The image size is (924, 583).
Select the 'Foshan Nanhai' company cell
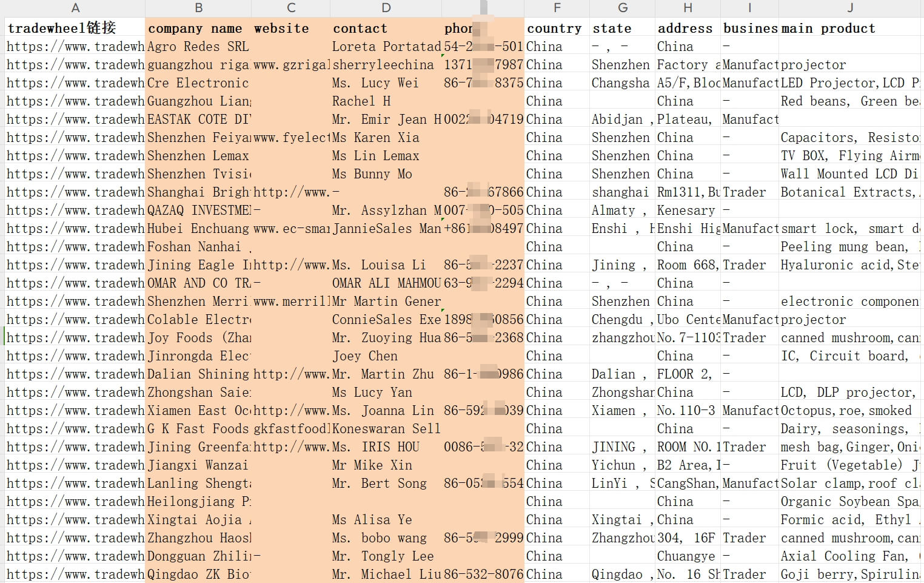pos(198,246)
